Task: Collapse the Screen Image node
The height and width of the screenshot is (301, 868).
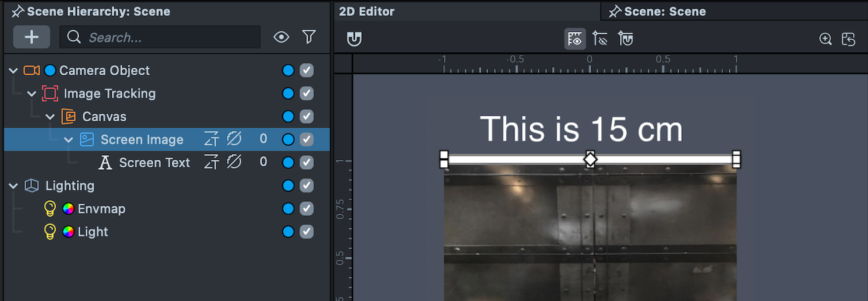Action: tap(69, 140)
